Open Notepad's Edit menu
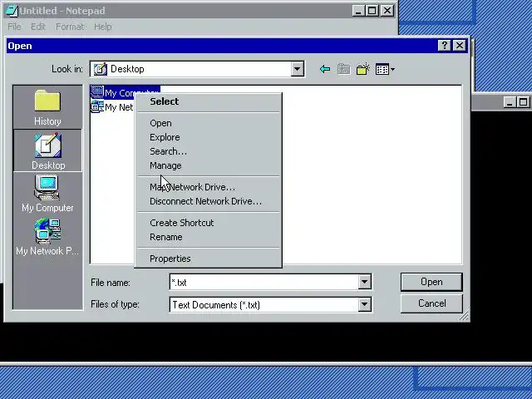The width and height of the screenshot is (532, 399). pyautogui.click(x=38, y=27)
